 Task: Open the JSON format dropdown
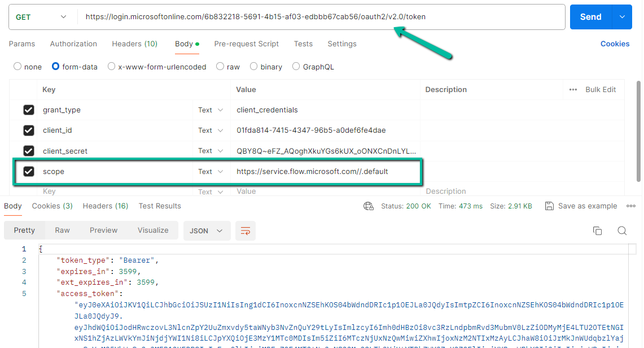(206, 230)
